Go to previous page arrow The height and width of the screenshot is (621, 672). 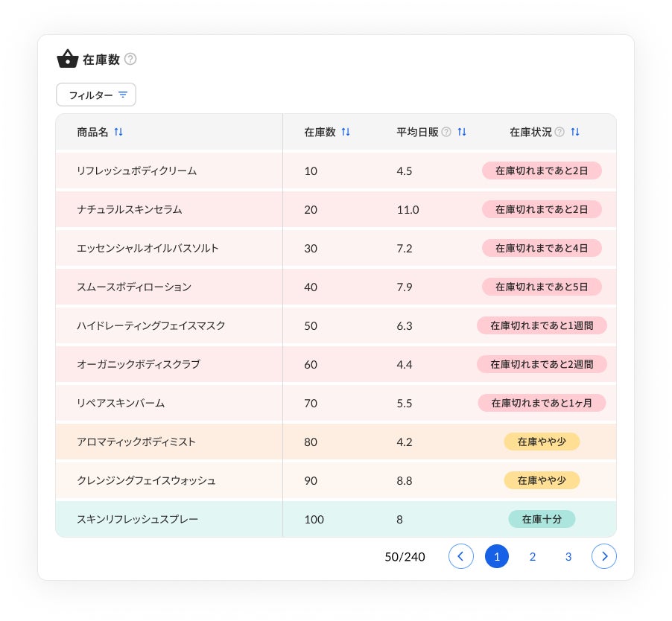click(x=460, y=556)
